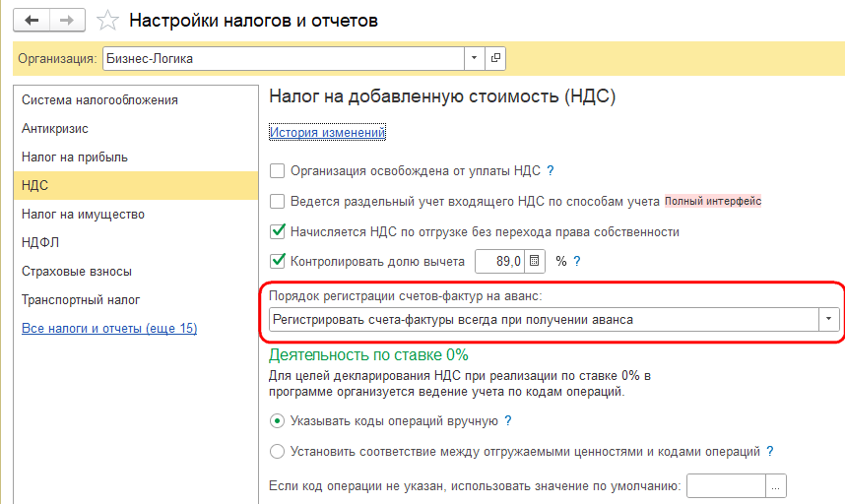Open help for Организация освобождена от уплаты НДС
The image size is (845, 504).
click(x=551, y=170)
